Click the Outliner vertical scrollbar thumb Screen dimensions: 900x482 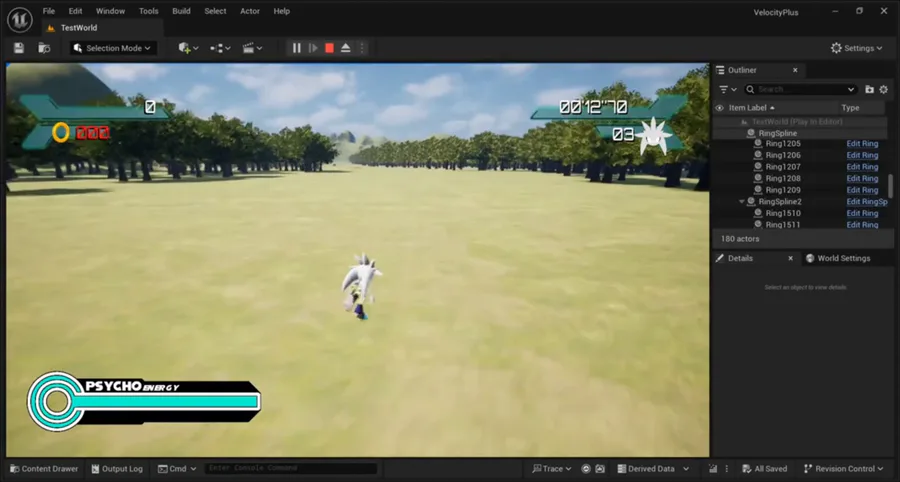(891, 186)
